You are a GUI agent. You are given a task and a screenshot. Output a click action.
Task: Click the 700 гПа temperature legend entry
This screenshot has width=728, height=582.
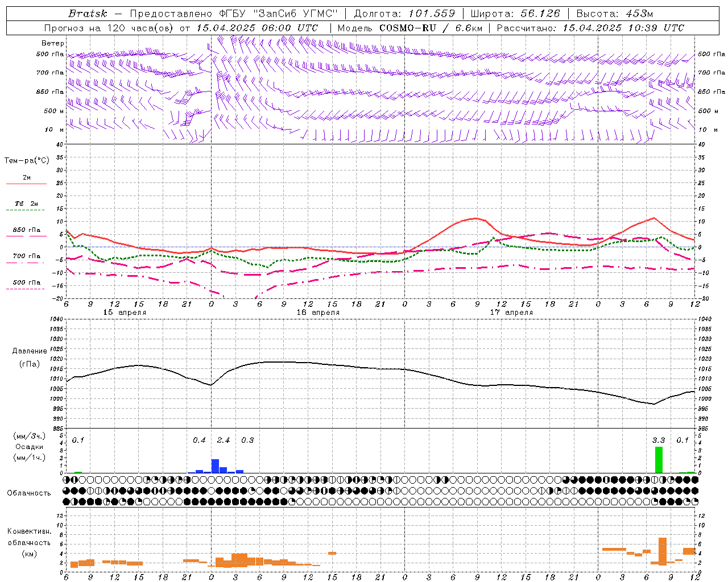pos(26,256)
